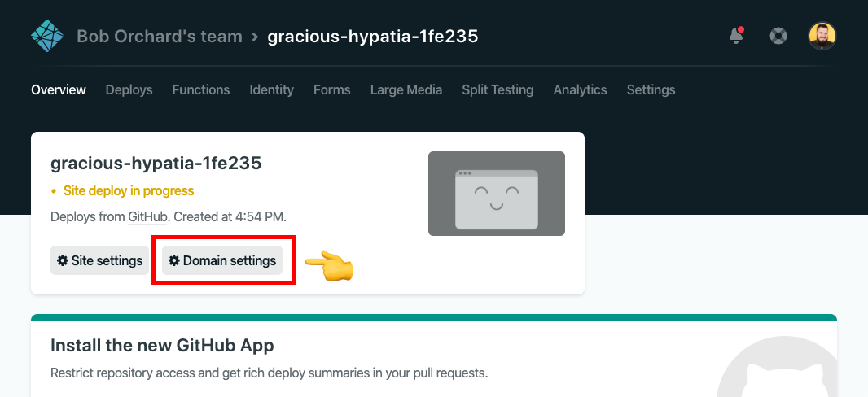Open the user avatar menu
The image size is (868, 397).
822,37
